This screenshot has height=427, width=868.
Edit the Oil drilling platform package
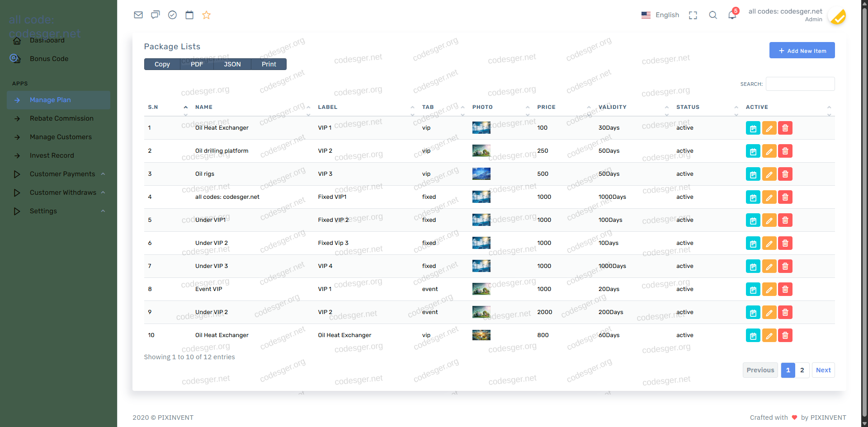tap(769, 151)
